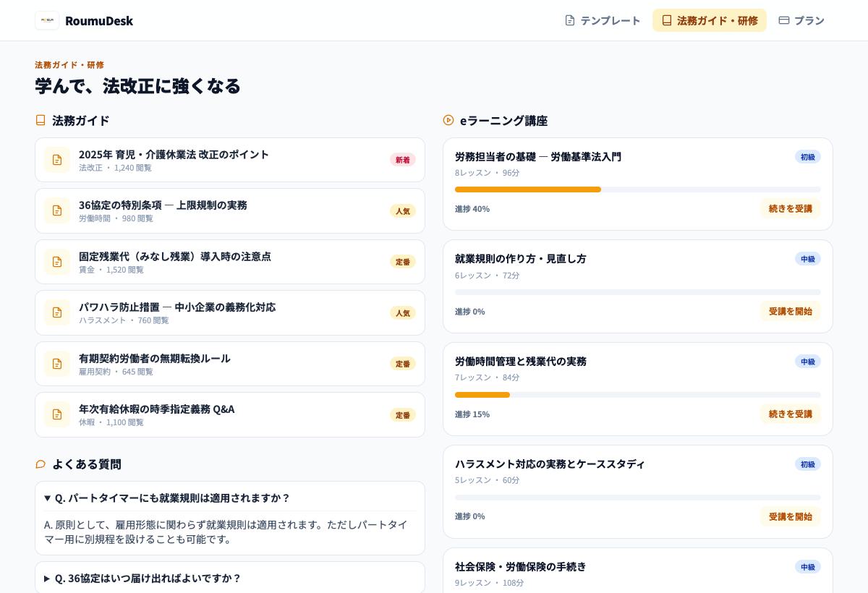The height and width of the screenshot is (593, 868).
Task: Click the play icon next to eラーニング講座 heading
Action: point(448,120)
